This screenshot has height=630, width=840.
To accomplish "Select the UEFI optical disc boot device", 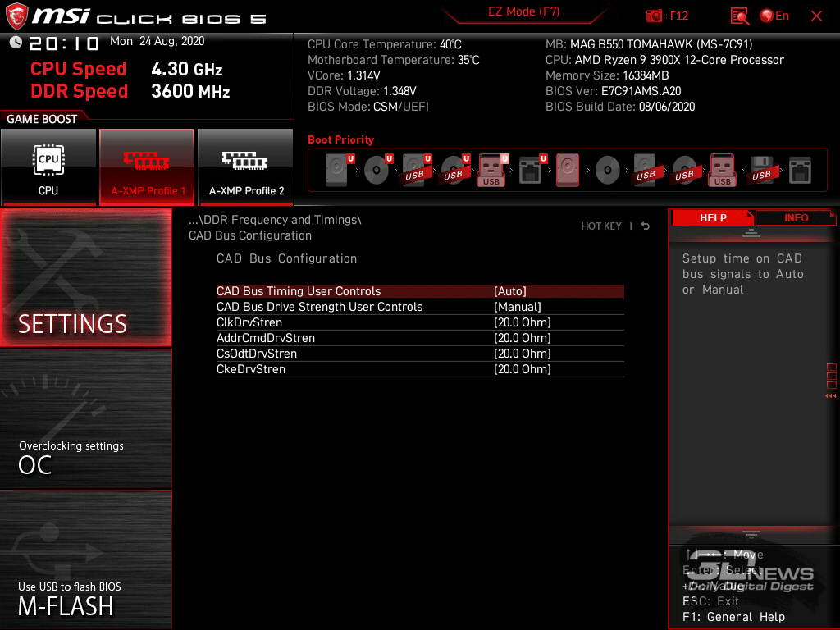I will point(376,170).
